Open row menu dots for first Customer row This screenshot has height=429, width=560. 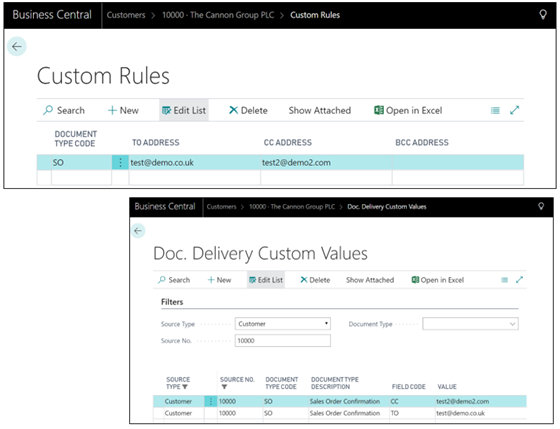pyautogui.click(x=211, y=401)
